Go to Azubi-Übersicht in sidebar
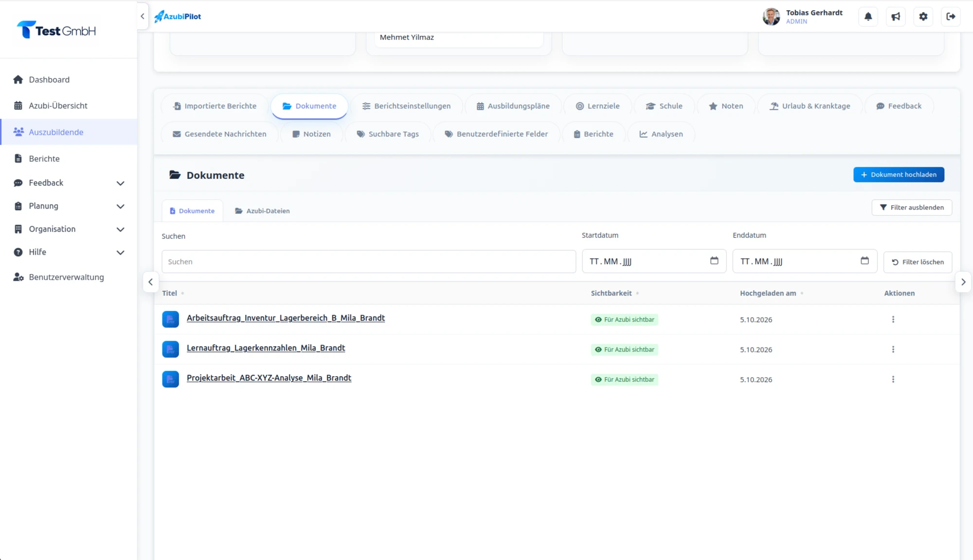973x560 pixels. point(69,106)
